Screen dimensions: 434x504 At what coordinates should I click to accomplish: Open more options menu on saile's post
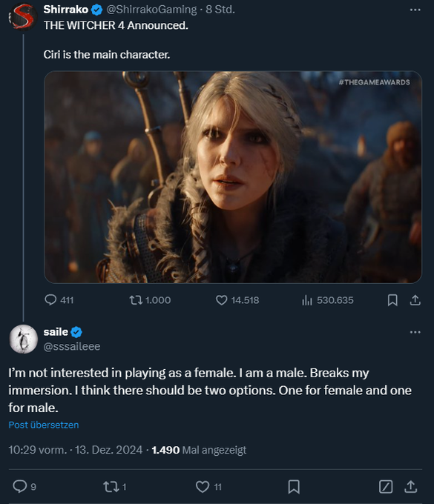coord(415,332)
